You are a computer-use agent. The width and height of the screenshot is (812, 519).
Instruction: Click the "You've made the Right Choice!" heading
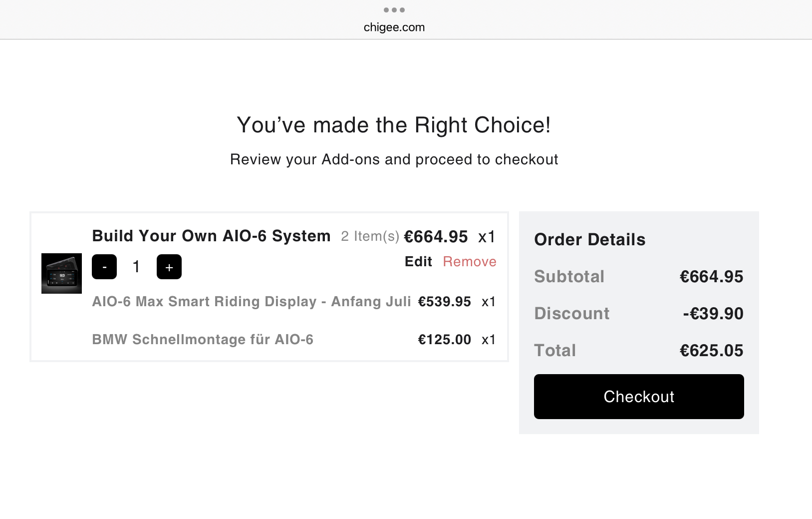point(394,125)
